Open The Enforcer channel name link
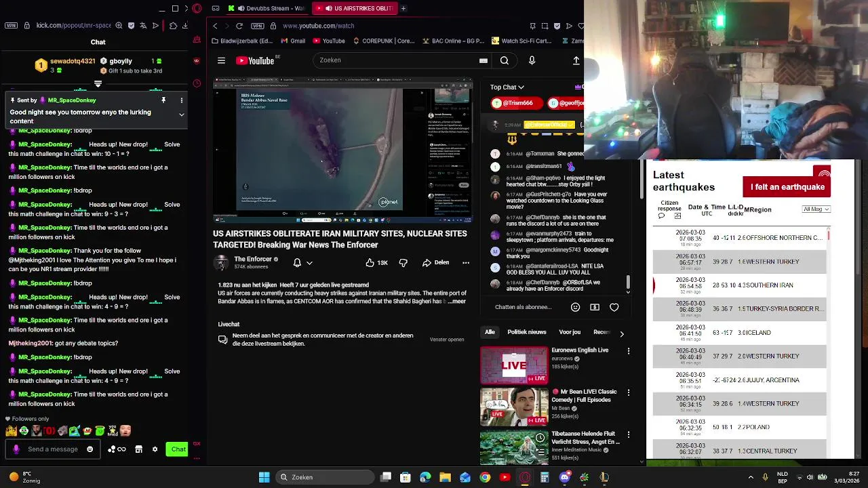868x488 pixels. [253, 259]
